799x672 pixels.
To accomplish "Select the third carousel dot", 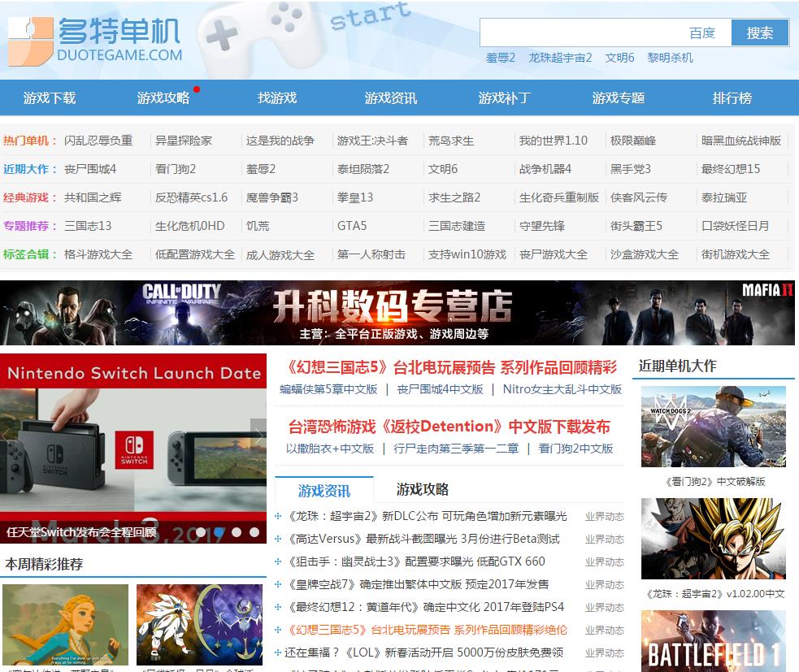I will point(237,532).
